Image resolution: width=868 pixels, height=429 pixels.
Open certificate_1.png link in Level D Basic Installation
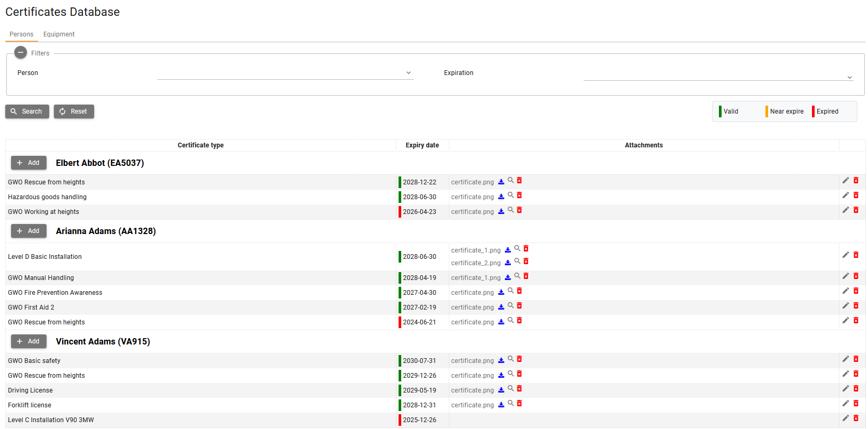click(476, 250)
